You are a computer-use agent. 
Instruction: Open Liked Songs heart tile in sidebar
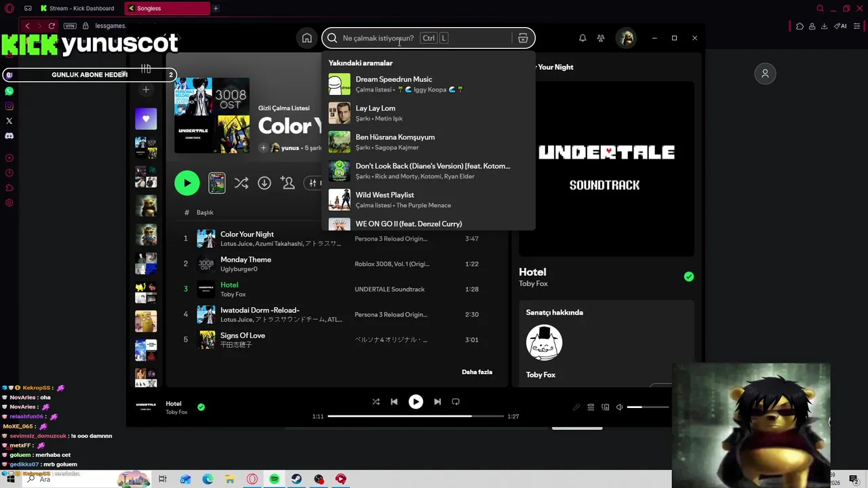tap(146, 119)
